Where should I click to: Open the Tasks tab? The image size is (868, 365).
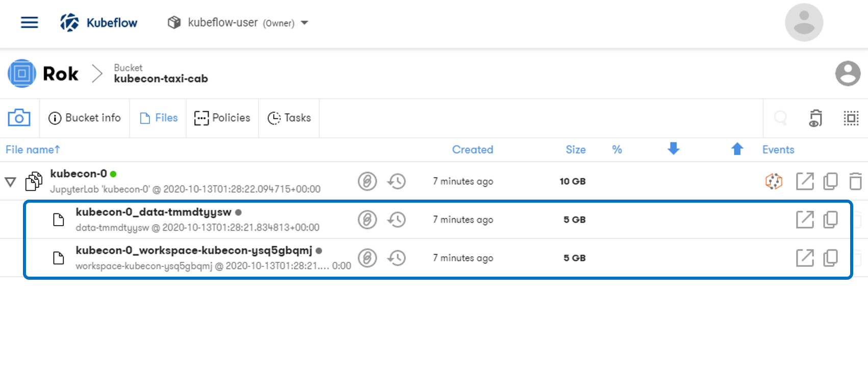point(289,118)
